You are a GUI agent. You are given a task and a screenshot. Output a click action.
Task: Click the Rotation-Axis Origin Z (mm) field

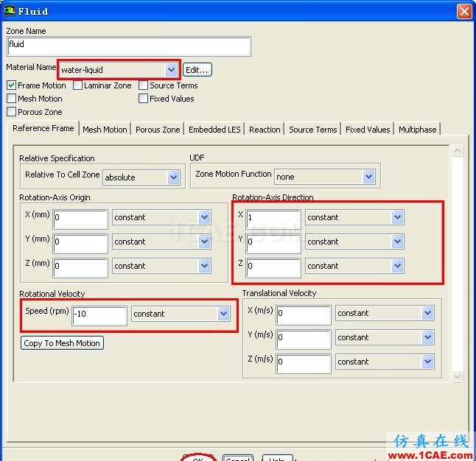(80, 267)
